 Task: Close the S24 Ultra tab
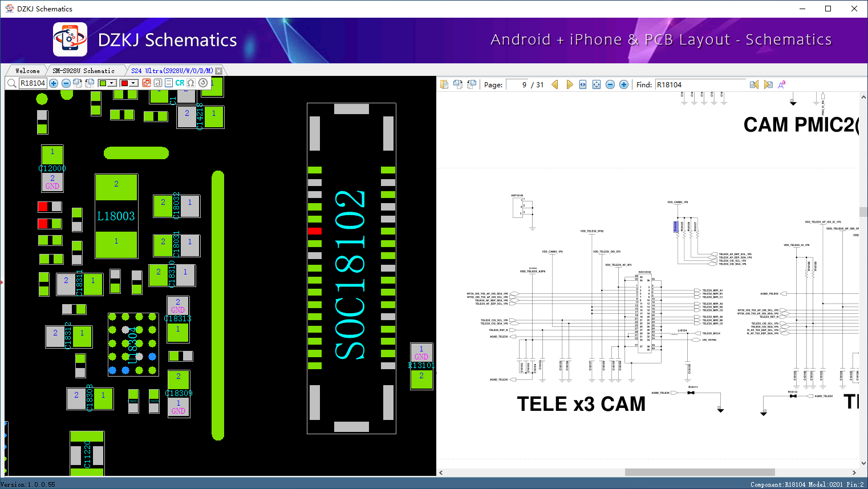[x=218, y=71]
